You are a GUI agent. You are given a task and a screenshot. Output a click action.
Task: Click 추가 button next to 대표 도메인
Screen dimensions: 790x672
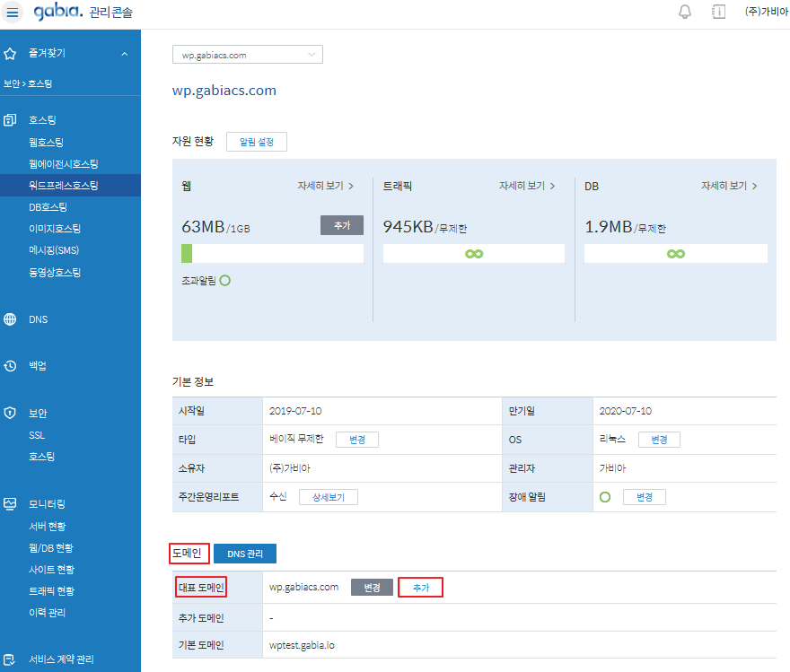420,588
